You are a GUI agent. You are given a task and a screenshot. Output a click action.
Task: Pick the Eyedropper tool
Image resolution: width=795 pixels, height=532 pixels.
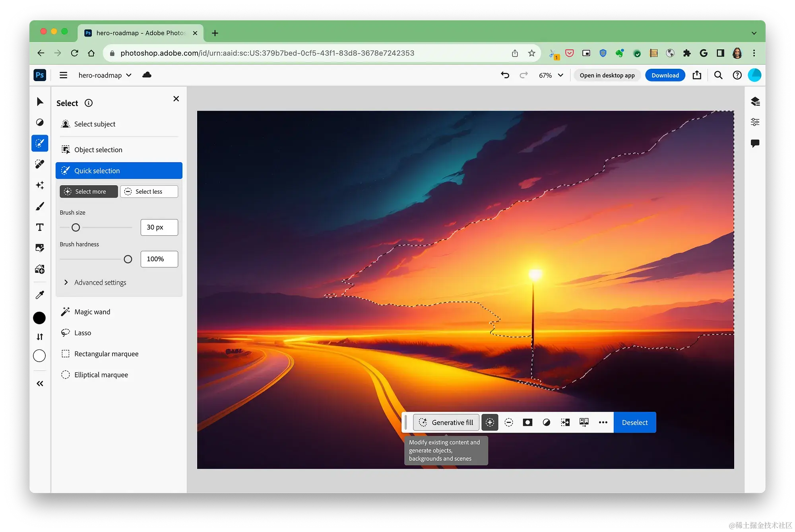tap(40, 295)
